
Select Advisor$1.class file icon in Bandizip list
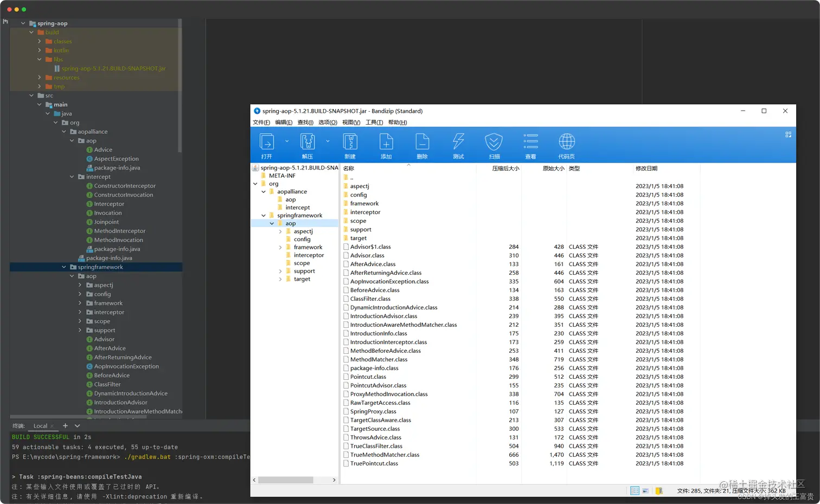pos(345,247)
